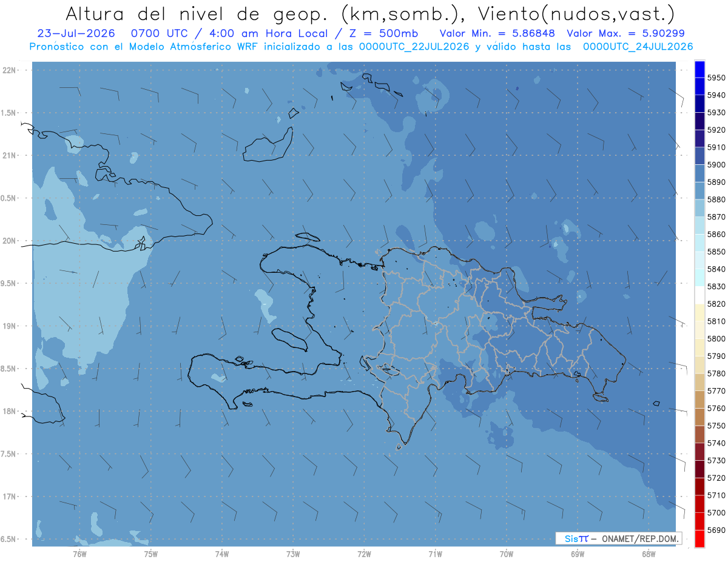
Task: Click the '5770' colorbar value
Action: pyautogui.click(x=716, y=391)
